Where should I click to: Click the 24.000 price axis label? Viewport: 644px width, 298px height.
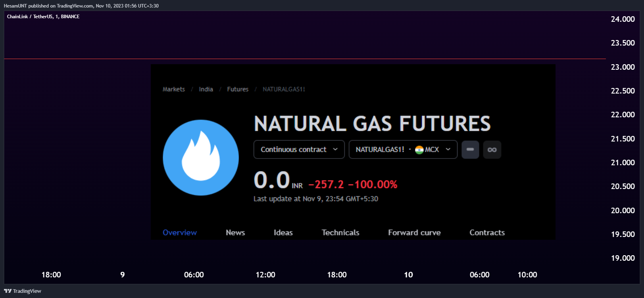coord(623,19)
